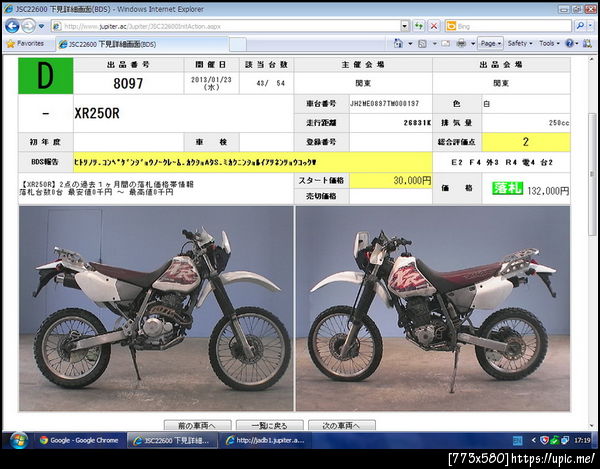Open the left-side motorcycle photo

click(156, 308)
